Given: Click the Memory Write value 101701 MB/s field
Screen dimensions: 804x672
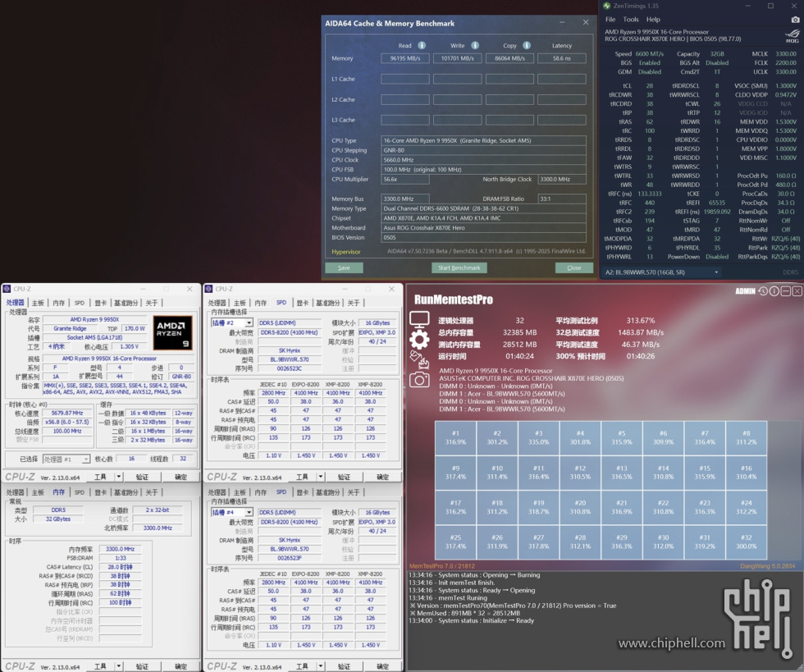Looking at the screenshot, I should tap(458, 58).
